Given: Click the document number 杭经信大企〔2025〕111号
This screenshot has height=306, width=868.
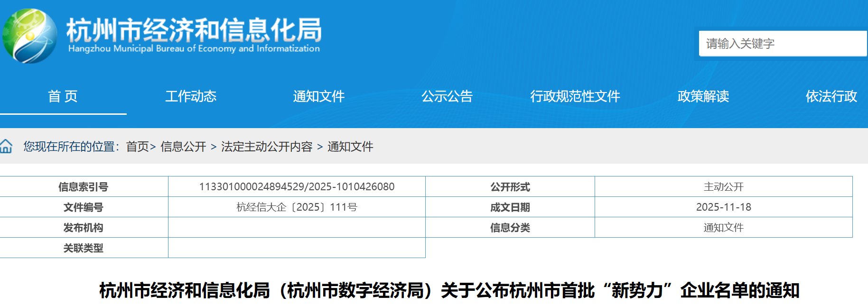Looking at the screenshot, I should click(x=297, y=207).
